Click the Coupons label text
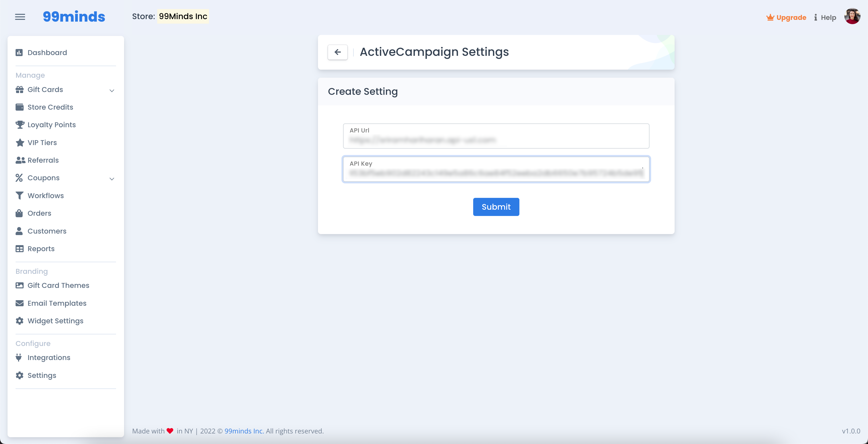Screen dimensions: 868x444 [43, 178]
